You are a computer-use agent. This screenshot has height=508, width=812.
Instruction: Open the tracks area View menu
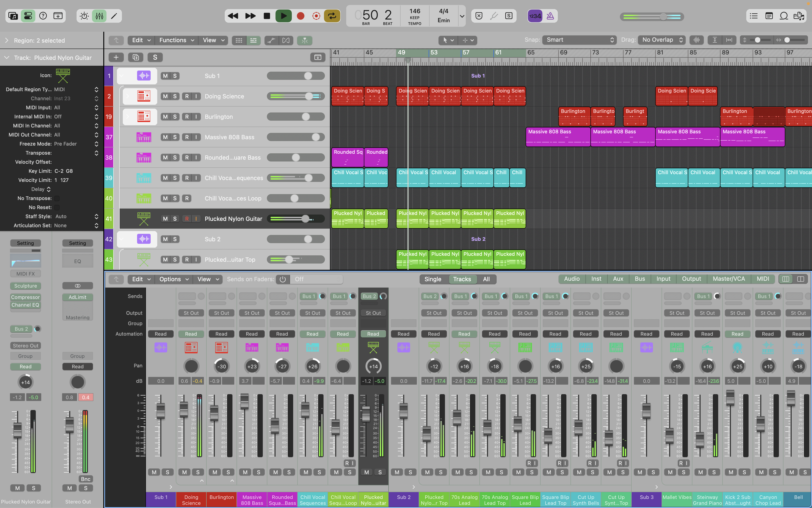[213, 40]
